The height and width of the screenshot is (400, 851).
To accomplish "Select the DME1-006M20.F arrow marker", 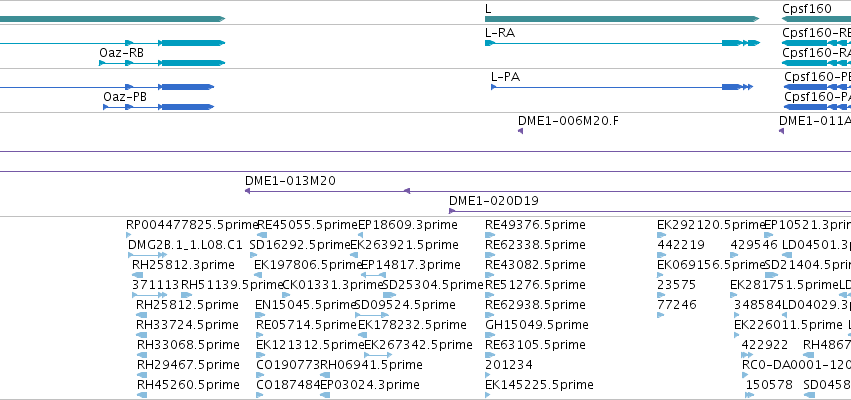I will (520, 131).
